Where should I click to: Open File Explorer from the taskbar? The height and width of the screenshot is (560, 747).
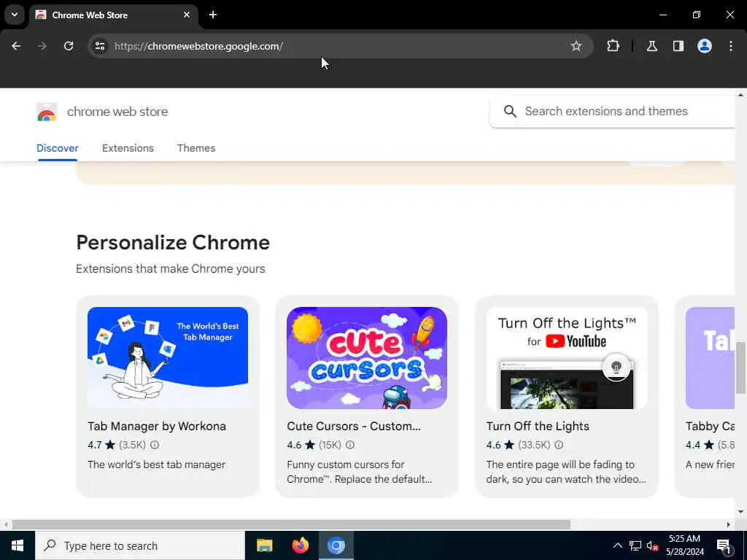pos(264,545)
